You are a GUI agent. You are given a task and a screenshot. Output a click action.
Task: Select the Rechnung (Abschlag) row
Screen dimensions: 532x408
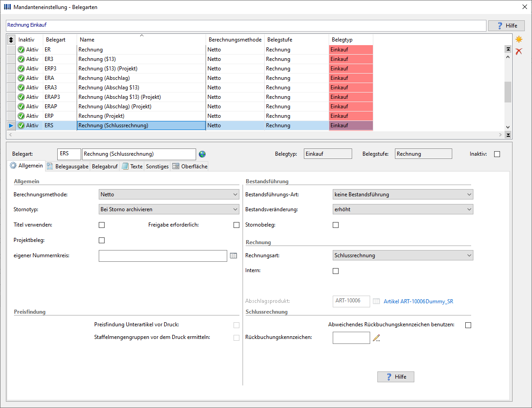tap(190, 78)
